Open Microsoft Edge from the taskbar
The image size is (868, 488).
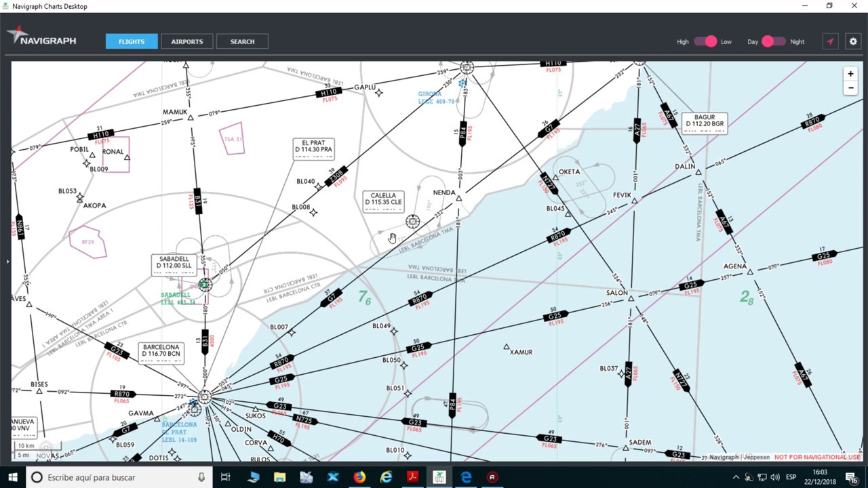click(x=466, y=477)
